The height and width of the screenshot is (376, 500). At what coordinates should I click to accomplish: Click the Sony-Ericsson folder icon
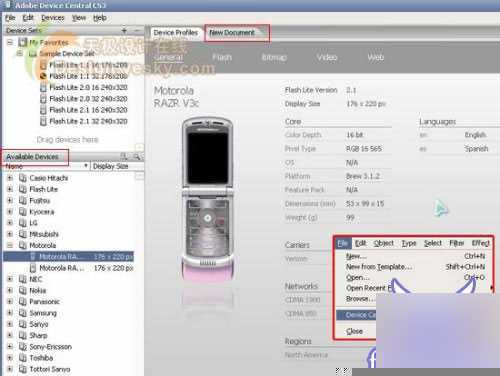point(23,347)
